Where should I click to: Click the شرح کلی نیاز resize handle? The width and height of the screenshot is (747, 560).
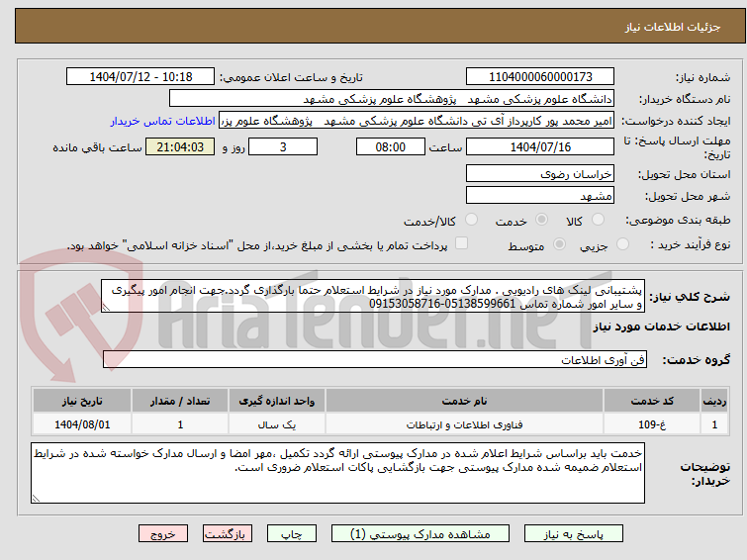click(x=106, y=308)
